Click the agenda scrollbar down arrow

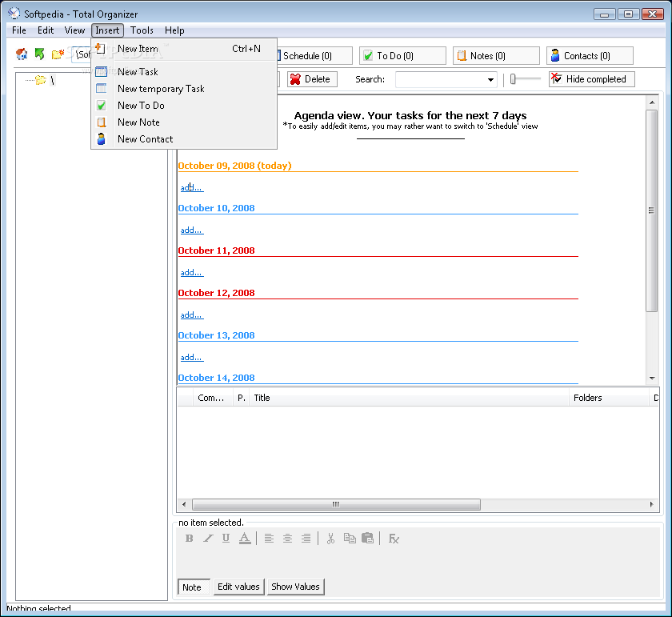[x=652, y=378]
